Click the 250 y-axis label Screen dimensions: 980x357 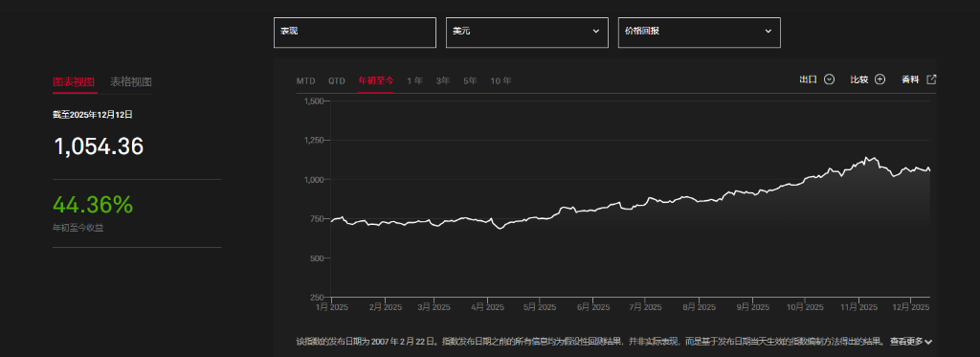click(316, 297)
